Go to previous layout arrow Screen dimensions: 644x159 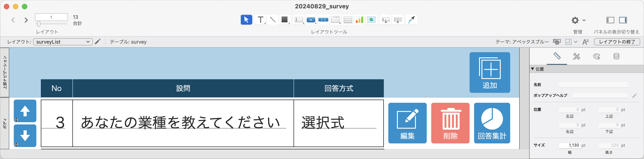point(13,20)
